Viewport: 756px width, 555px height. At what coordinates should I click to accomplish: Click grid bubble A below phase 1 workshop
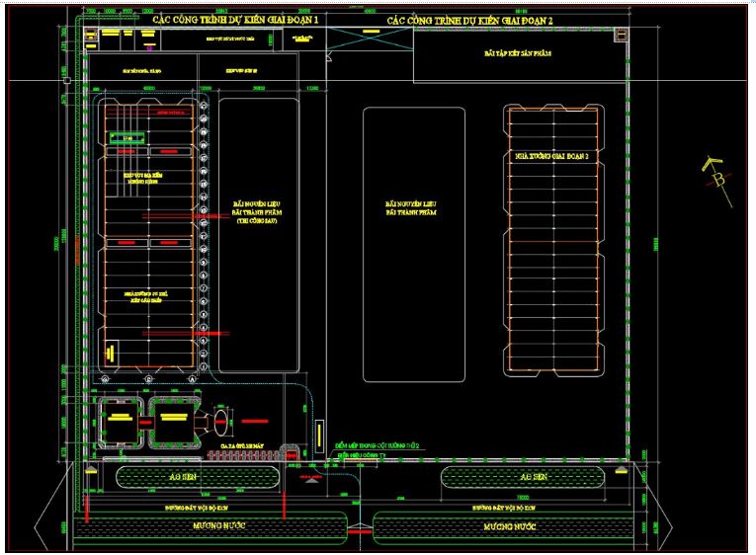point(192,379)
